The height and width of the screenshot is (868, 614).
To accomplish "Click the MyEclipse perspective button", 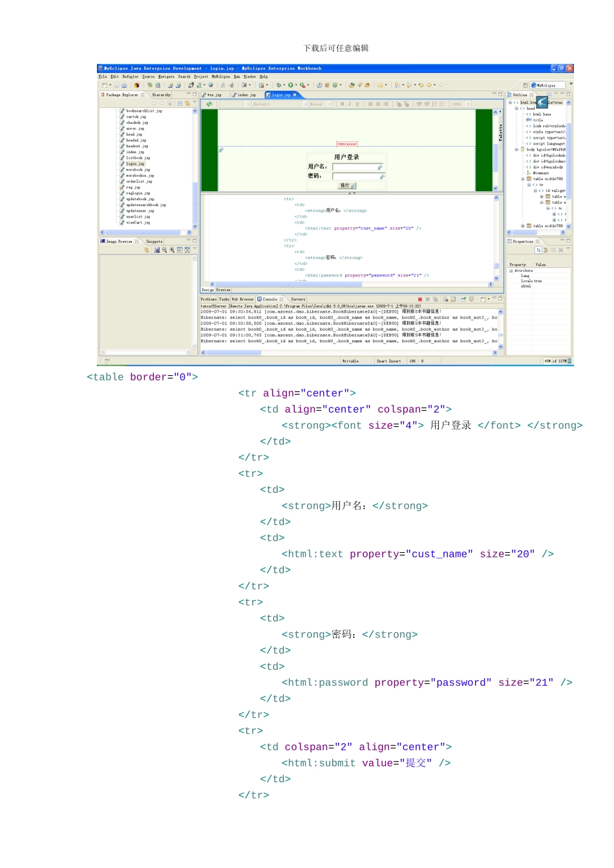I will (547, 85).
